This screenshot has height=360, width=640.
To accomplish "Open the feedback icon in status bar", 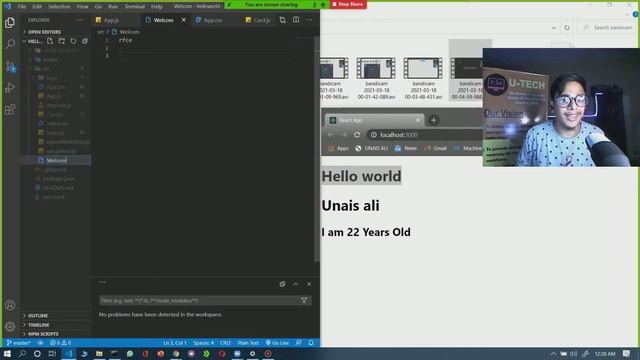I will click(x=298, y=343).
